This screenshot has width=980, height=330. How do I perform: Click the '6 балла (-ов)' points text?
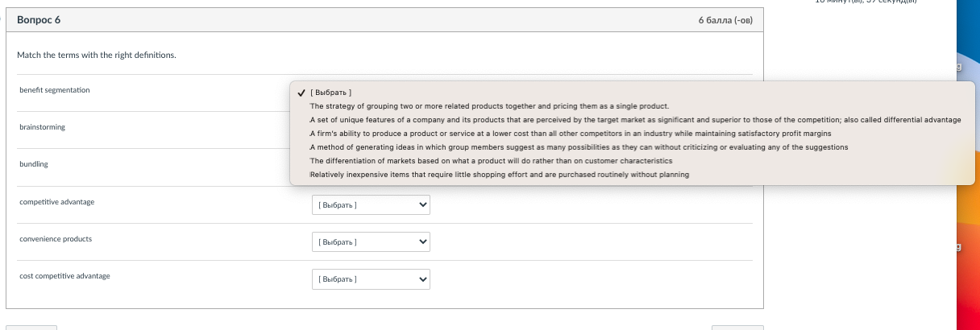(x=725, y=20)
